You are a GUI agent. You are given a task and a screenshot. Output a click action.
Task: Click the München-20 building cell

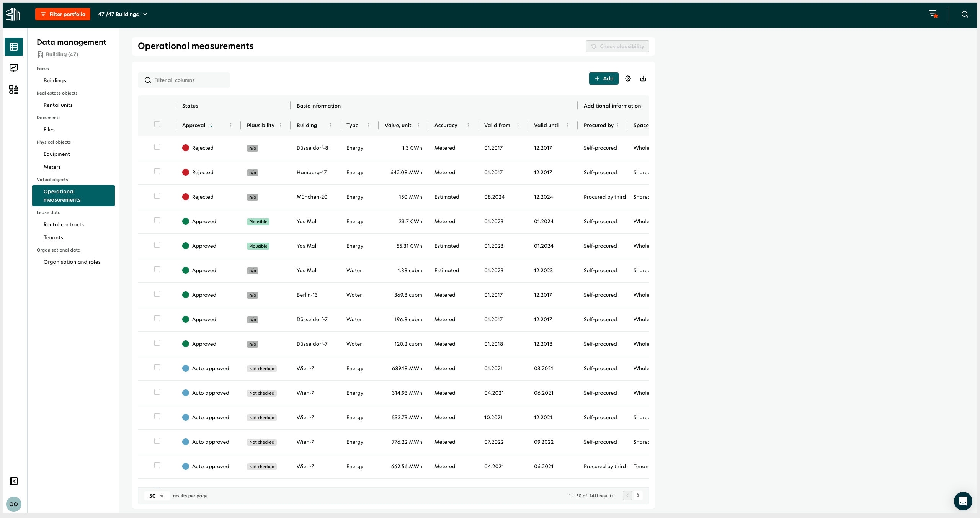click(x=312, y=197)
